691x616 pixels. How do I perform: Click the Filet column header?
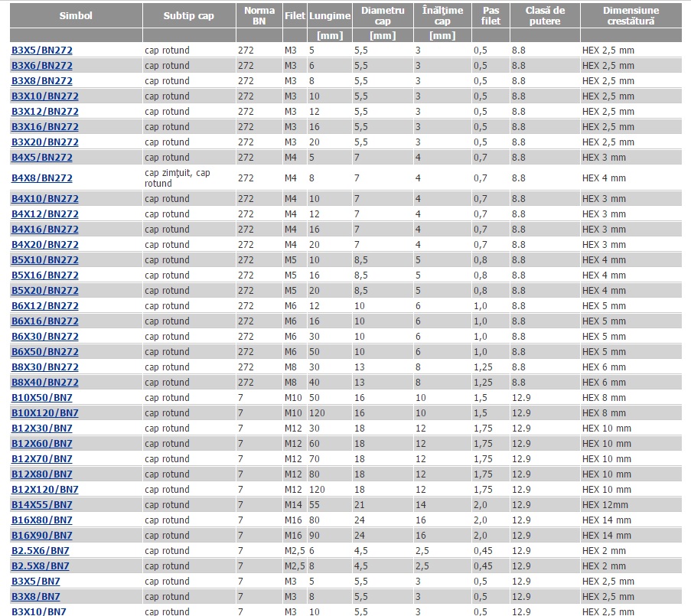(295, 16)
